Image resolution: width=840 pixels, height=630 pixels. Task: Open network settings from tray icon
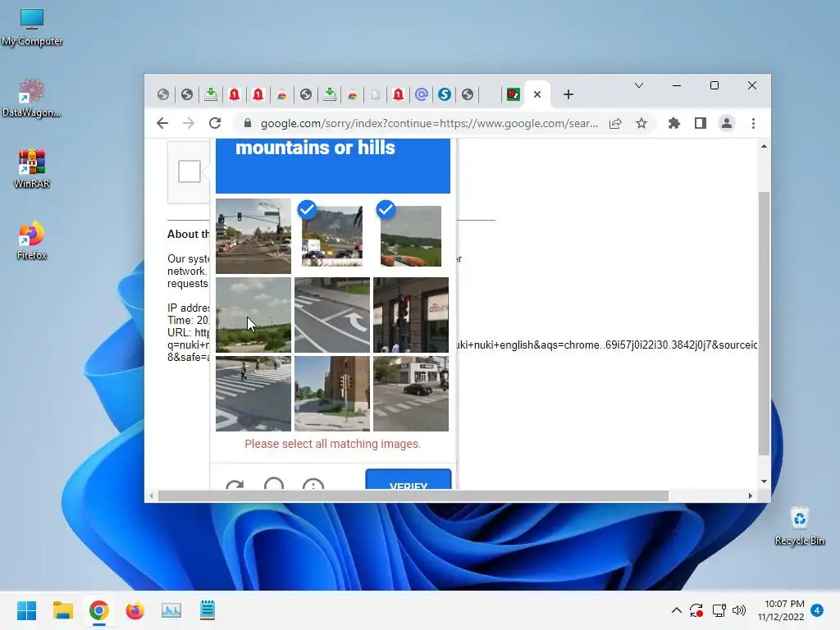tap(719, 610)
